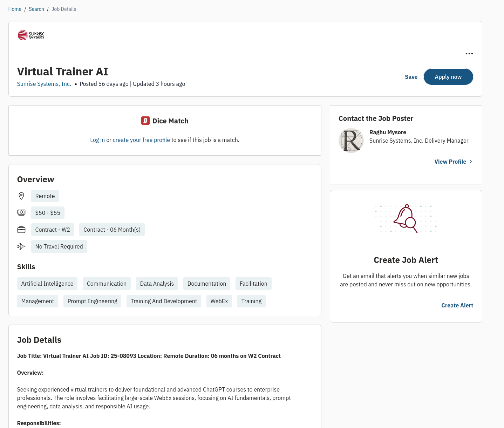Click the bell and magnifier job alert illustration
Screen dimensions: 504x428
(x=406, y=219)
